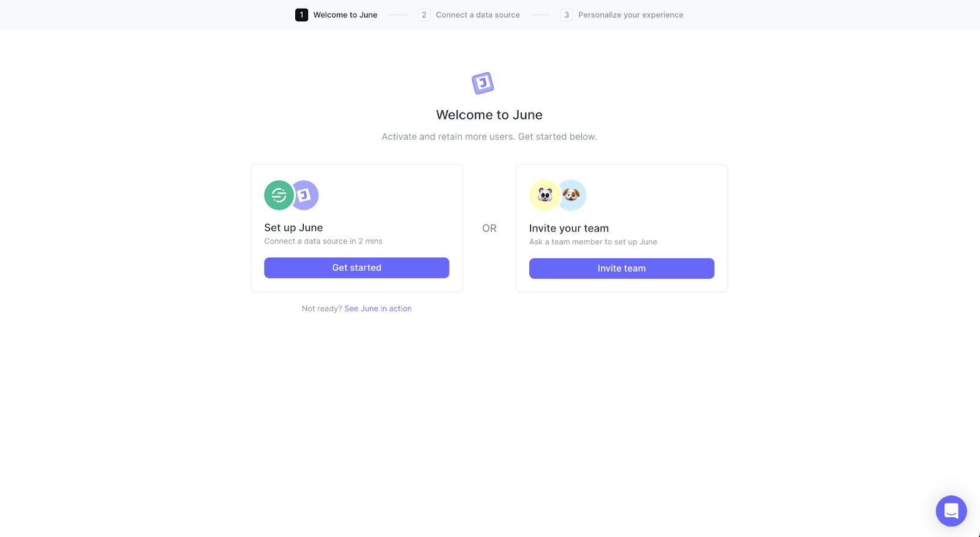
Task: Open the chat support bubble
Action: pyautogui.click(x=951, y=511)
